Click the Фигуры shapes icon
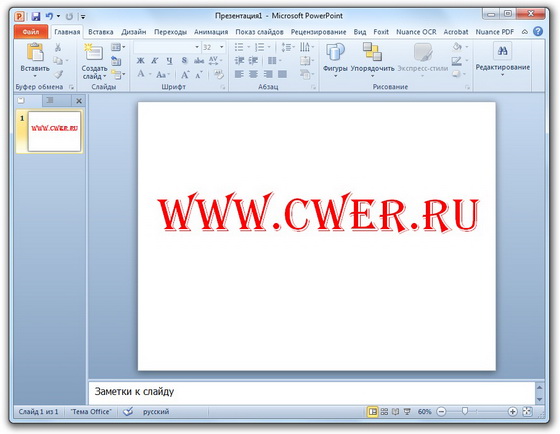The height and width of the screenshot is (434, 560). click(335, 52)
